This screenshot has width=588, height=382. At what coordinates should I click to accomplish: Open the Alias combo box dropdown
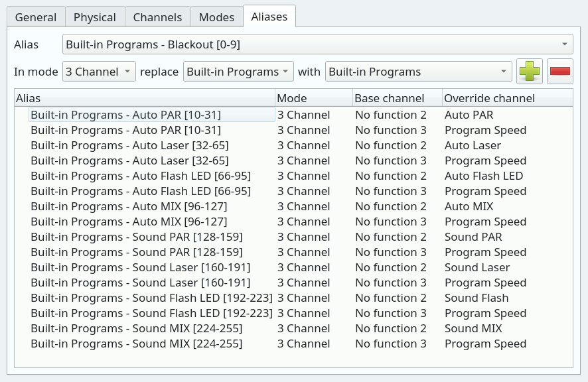click(x=318, y=44)
